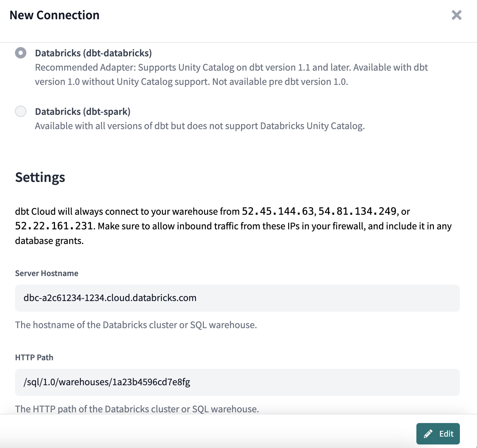Screen dimensions: 477x448
Task: Click the pencil glyph inside the green button
Action: coord(427,433)
